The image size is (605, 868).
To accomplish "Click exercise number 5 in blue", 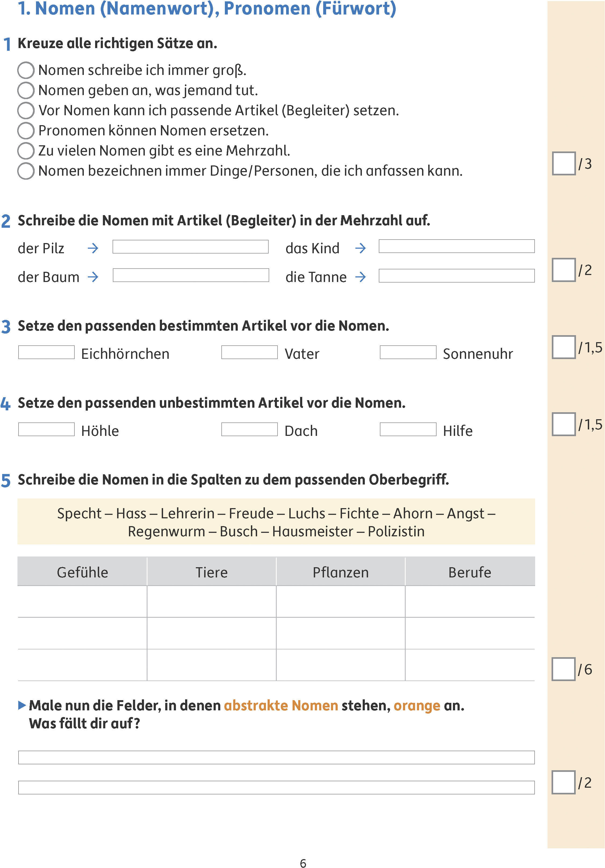I will pos(6,480).
